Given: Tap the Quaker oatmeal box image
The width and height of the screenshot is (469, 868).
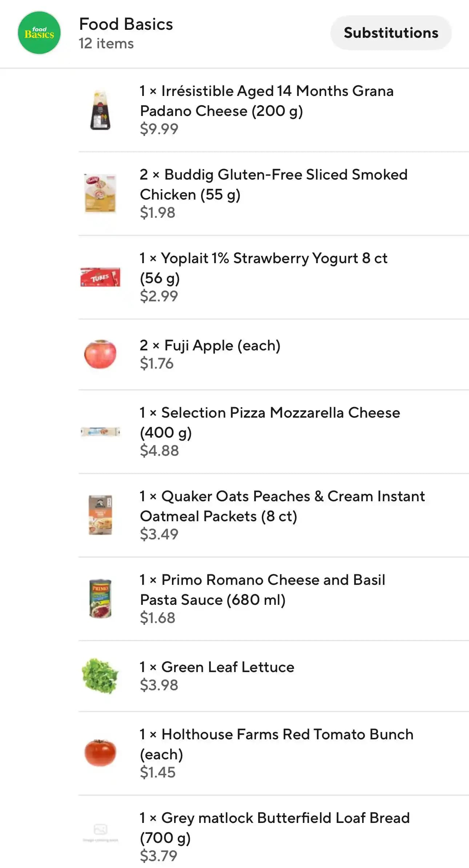Looking at the screenshot, I should [100, 515].
